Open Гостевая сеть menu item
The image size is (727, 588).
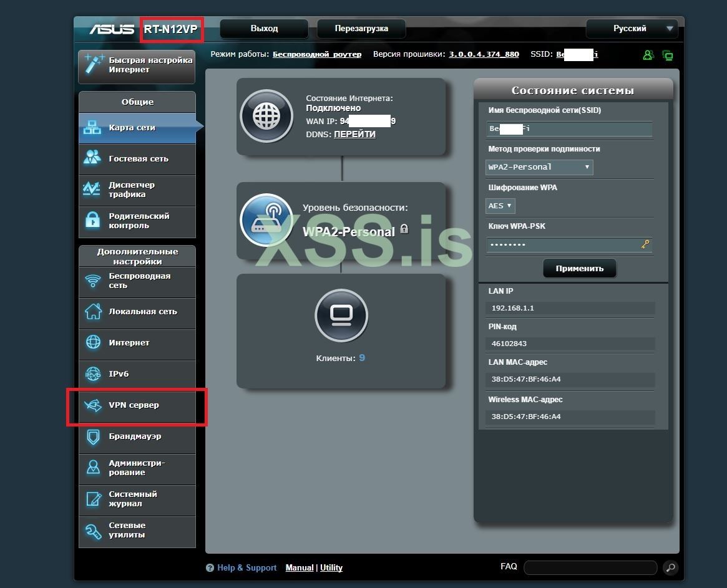point(138,158)
